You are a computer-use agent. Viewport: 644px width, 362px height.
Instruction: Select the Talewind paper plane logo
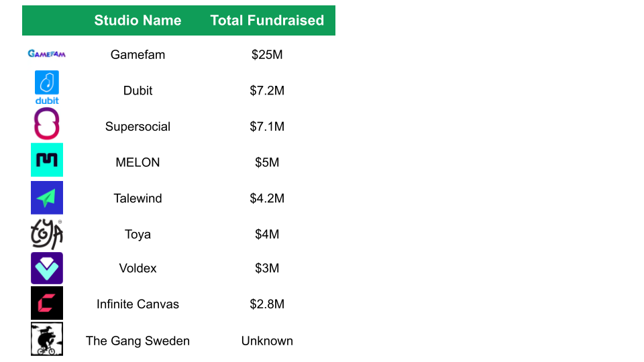point(47,197)
